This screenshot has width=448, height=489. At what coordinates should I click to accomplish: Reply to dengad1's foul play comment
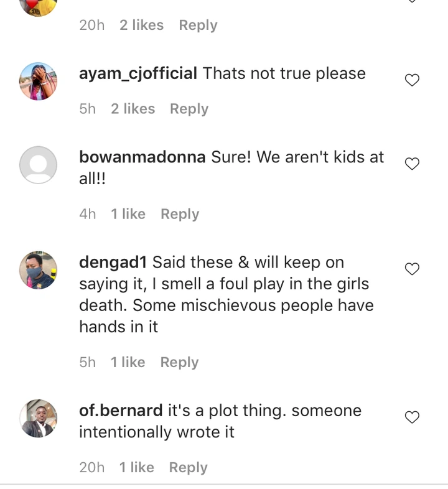pyautogui.click(x=179, y=362)
